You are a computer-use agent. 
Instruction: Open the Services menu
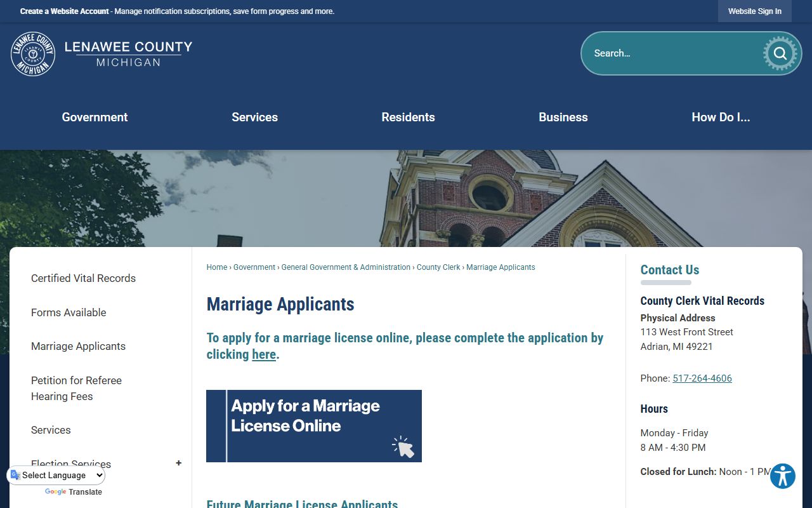254,117
